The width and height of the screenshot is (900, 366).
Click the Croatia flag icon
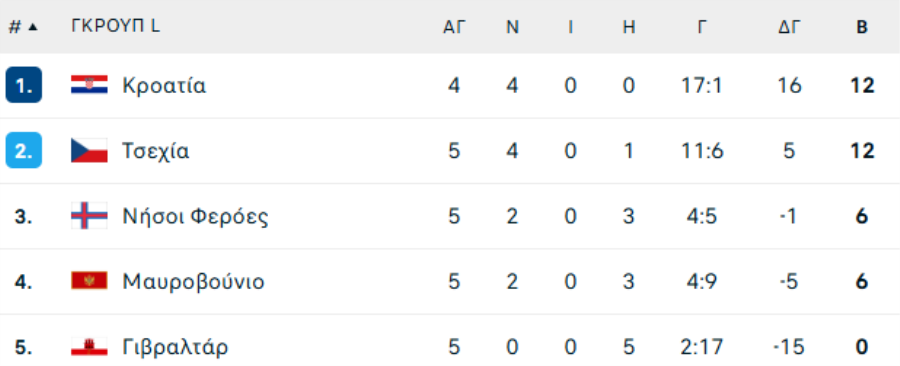pos(89,85)
